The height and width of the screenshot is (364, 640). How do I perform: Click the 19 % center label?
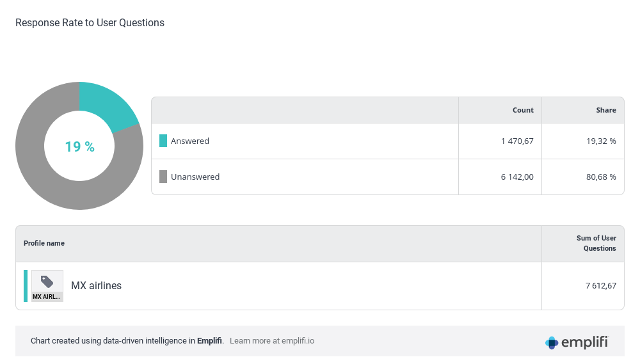tap(79, 146)
